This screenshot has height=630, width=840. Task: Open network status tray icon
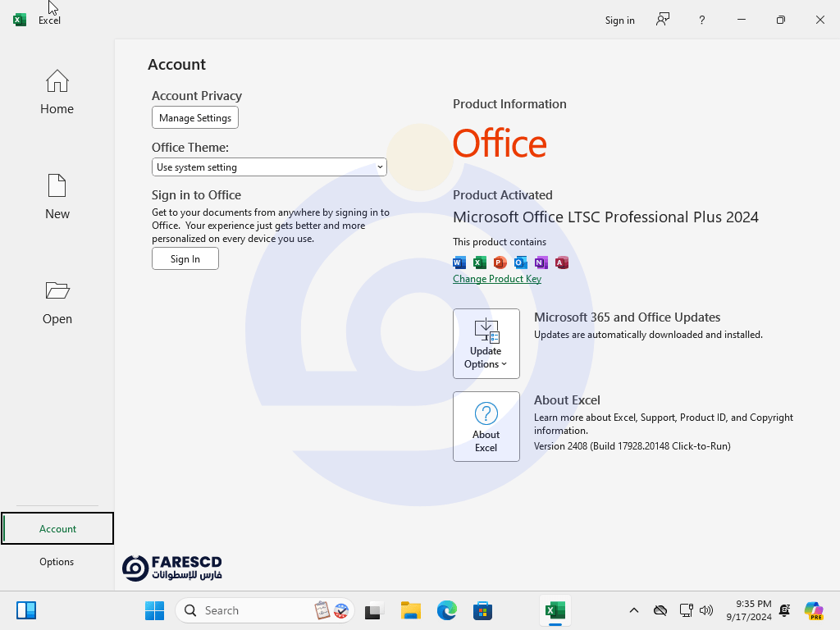(687, 610)
